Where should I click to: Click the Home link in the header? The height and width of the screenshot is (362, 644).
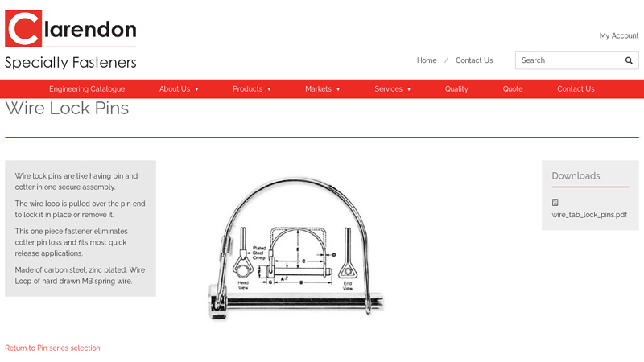point(427,60)
